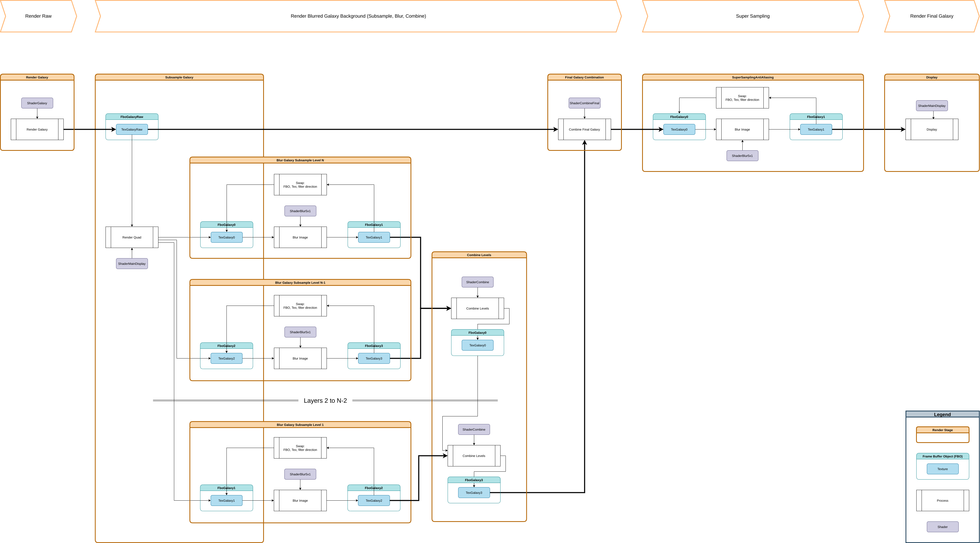Select the Combine Levels stage title
Screen dimensions: 980x543
(479, 255)
